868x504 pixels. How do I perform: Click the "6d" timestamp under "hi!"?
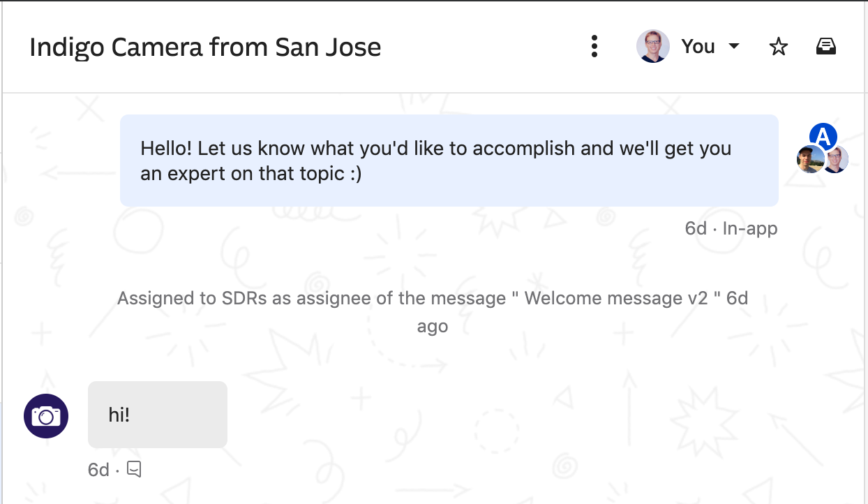pos(98,470)
